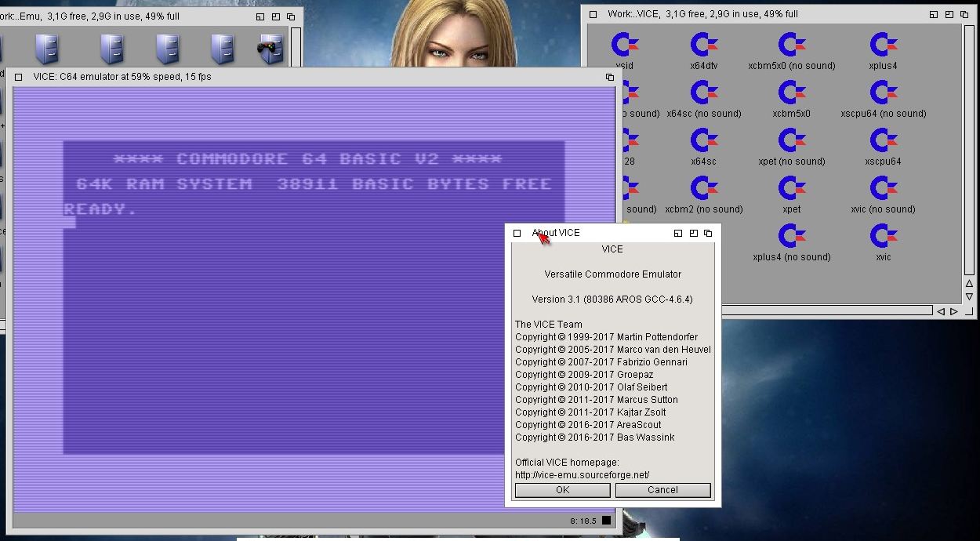Click the left scroll arrow in Work:..VICE window
The width and height of the screenshot is (980, 541).
tap(940, 311)
